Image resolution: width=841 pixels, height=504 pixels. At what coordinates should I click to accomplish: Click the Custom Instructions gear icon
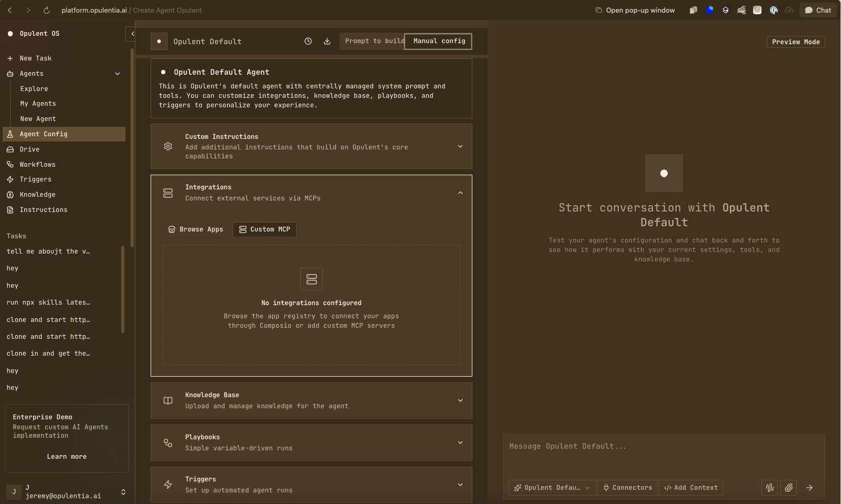point(168,146)
